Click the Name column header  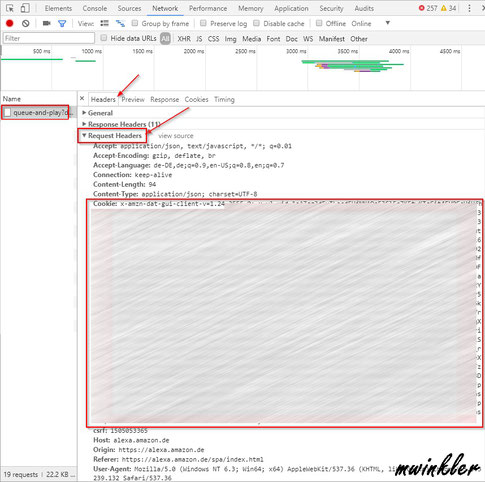coord(12,99)
